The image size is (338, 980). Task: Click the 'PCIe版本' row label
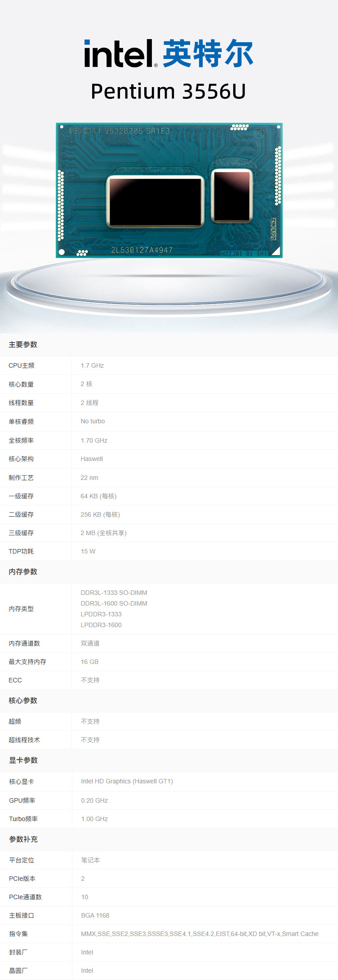click(x=22, y=879)
